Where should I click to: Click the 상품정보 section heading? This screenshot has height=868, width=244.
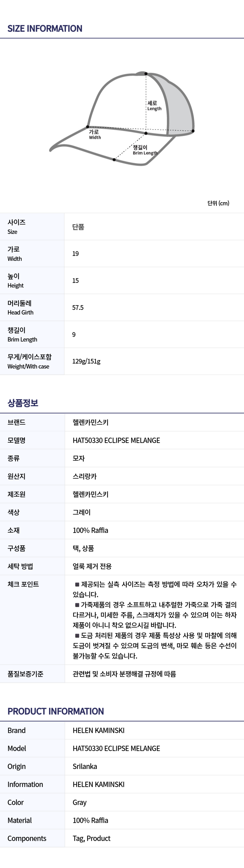[23, 403]
